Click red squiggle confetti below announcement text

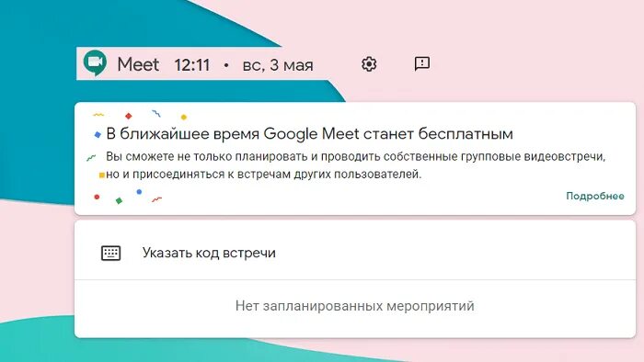(157, 199)
